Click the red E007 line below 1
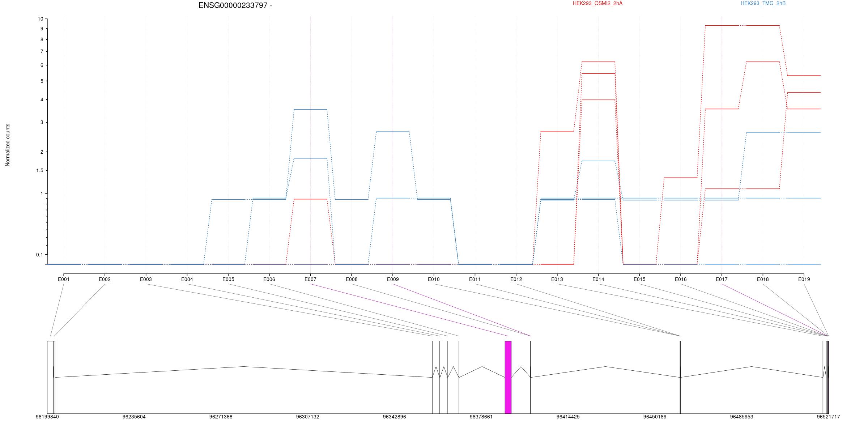The height and width of the screenshot is (434, 868). tap(310, 199)
